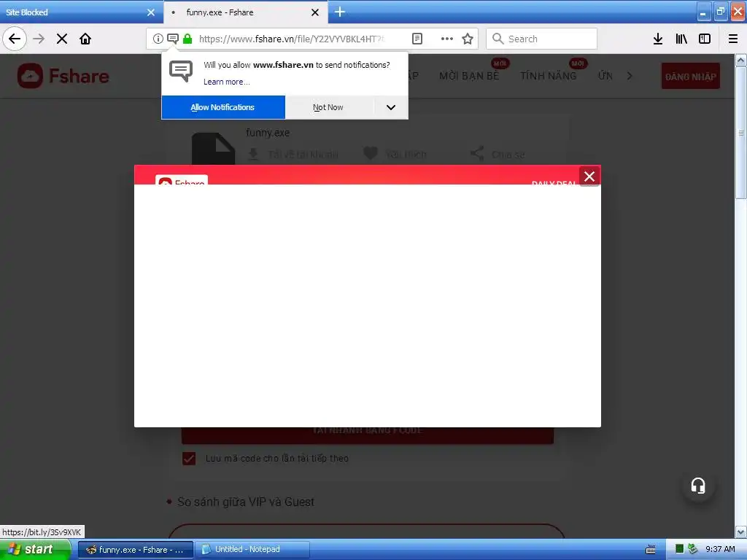Image resolution: width=747 pixels, height=560 pixels.
Task: Click the download icon under funny.exe
Action: coord(253,155)
